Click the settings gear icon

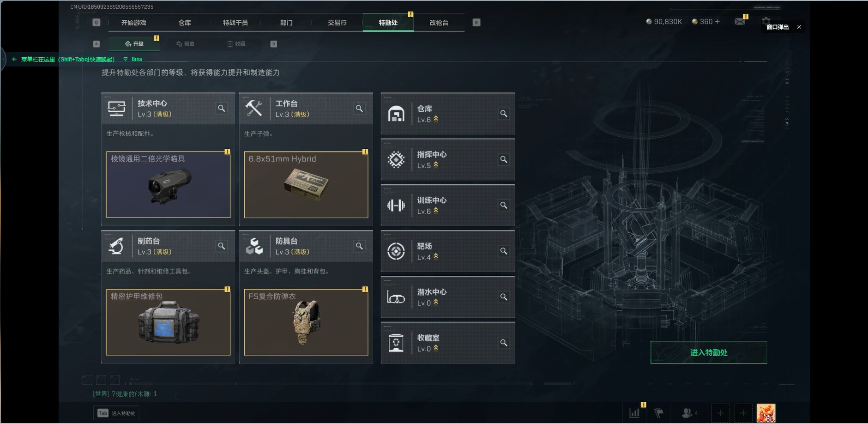click(766, 20)
